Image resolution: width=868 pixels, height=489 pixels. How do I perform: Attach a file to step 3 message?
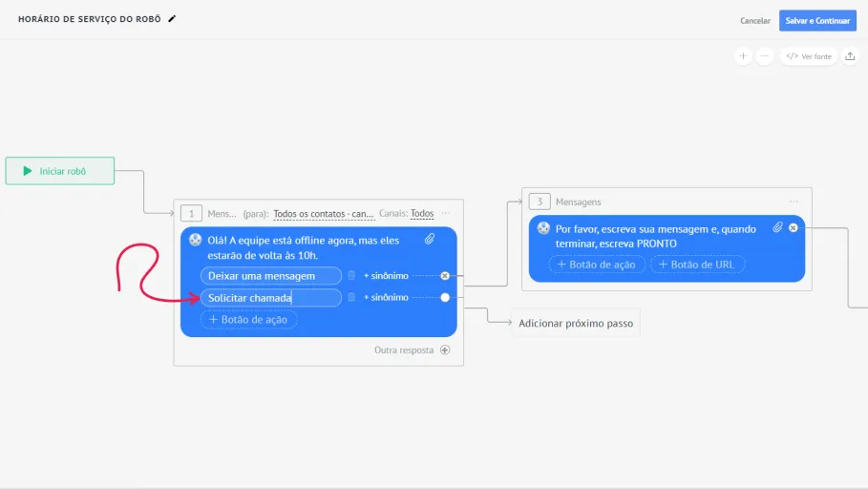(x=778, y=227)
